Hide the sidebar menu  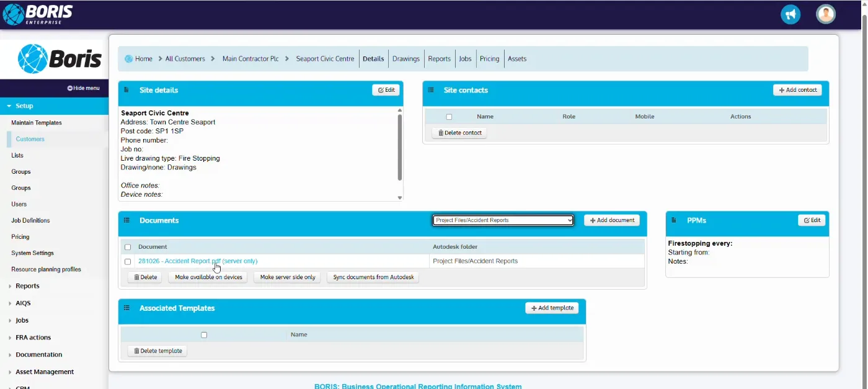pos(83,88)
